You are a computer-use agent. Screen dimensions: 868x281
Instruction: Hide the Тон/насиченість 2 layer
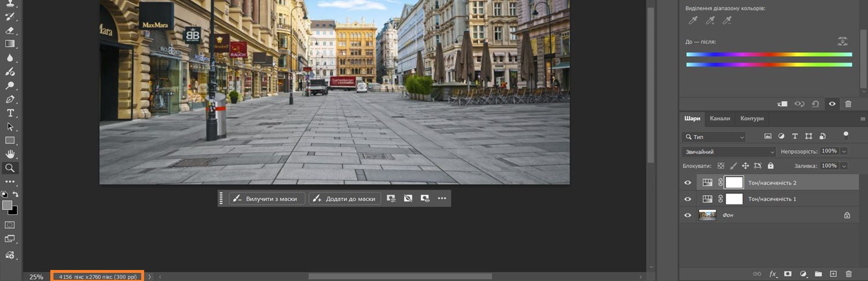click(687, 183)
